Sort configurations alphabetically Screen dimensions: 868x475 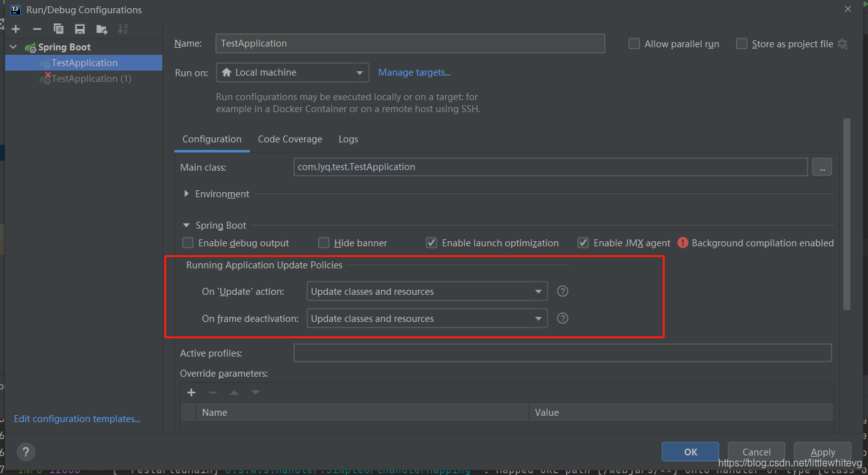pyautogui.click(x=123, y=29)
